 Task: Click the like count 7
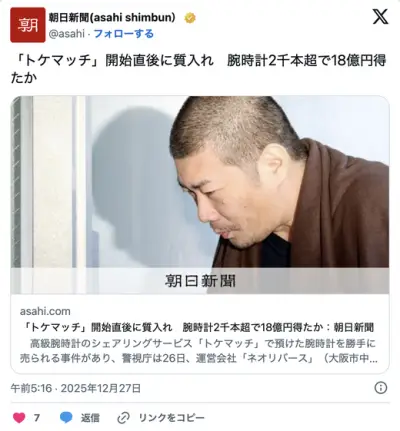37,418
